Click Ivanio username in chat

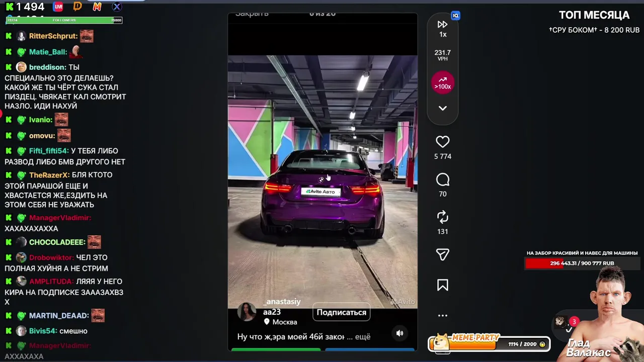point(41,120)
